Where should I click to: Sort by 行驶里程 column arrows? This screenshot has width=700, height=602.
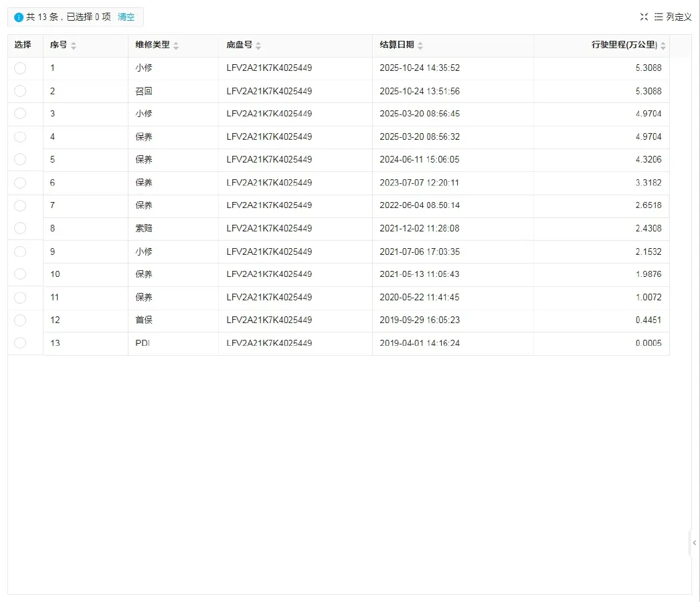[663, 45]
